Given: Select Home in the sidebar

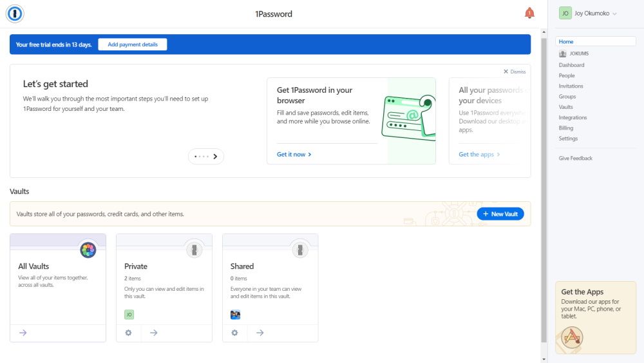Looking at the screenshot, I should coord(595,41).
